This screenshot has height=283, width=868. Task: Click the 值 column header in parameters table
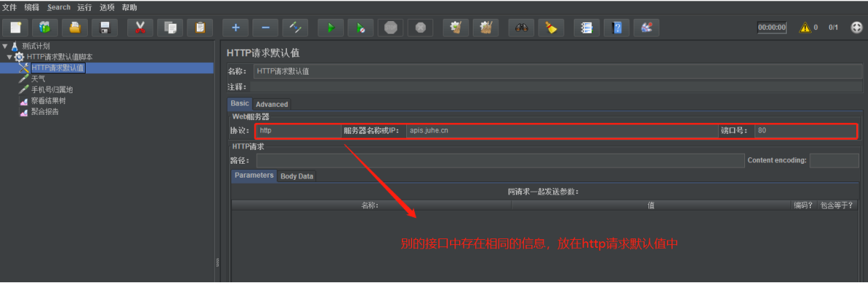(x=651, y=205)
